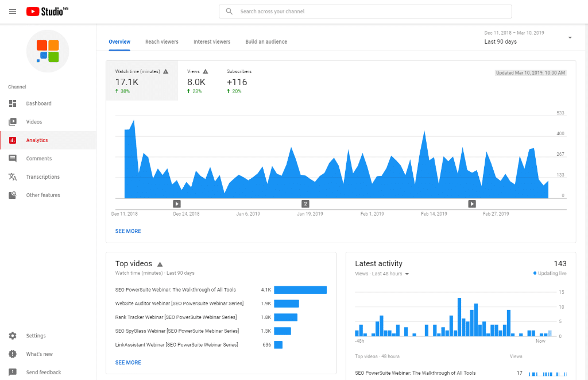The height and width of the screenshot is (380, 588).
Task: Expand the video marker on the chart timeline
Action: pos(176,204)
